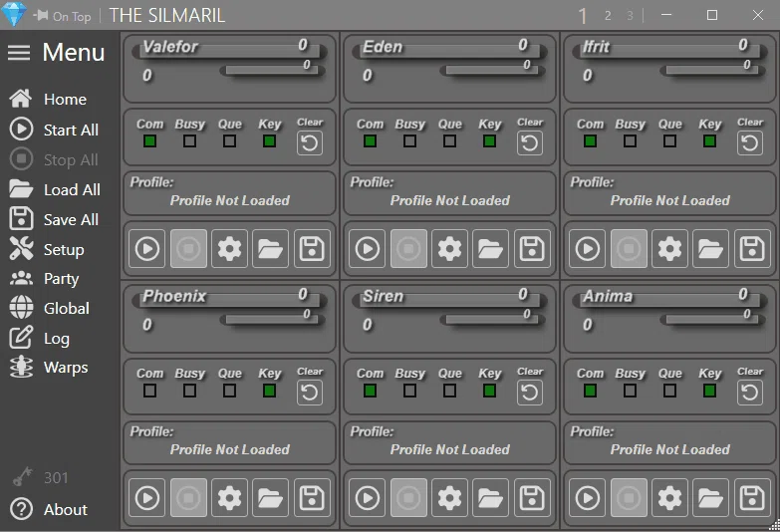Screen dimensions: 780x532
Task: Save Phoenix profile with floppy icon
Action: coord(312,498)
